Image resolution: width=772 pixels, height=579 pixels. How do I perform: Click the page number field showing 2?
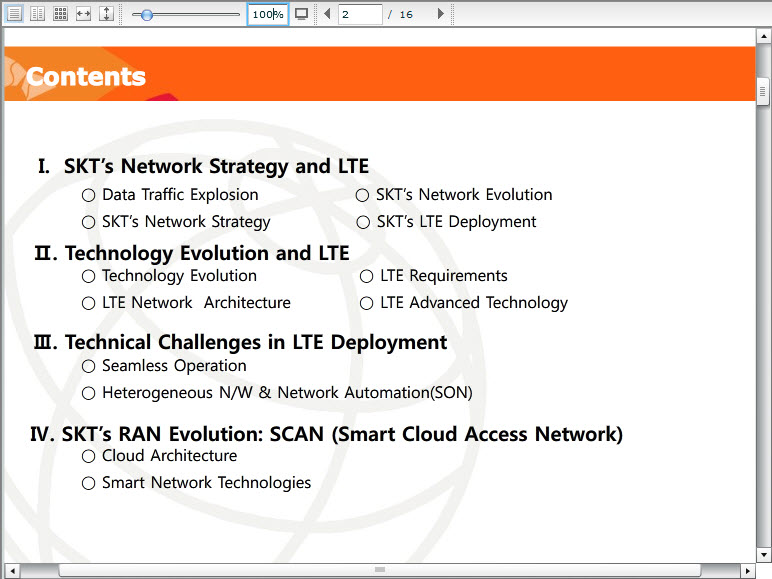(x=360, y=14)
